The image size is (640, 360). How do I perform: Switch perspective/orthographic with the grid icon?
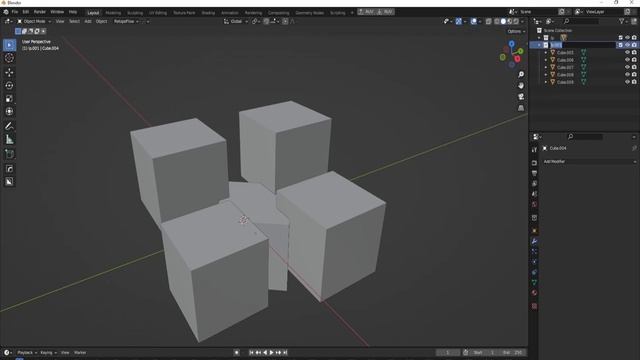tap(521, 108)
